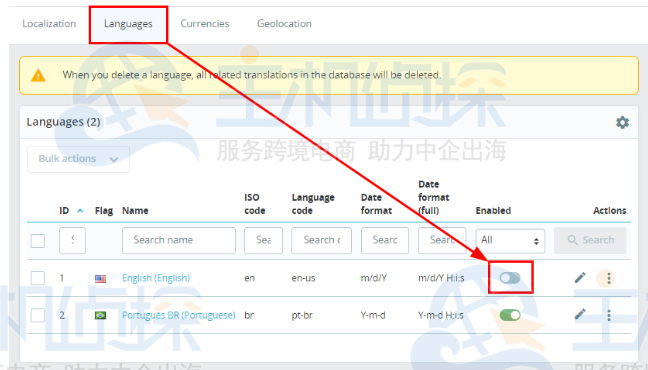The image size is (648, 370).
Task: Click the Search filter button
Action: [590, 240]
